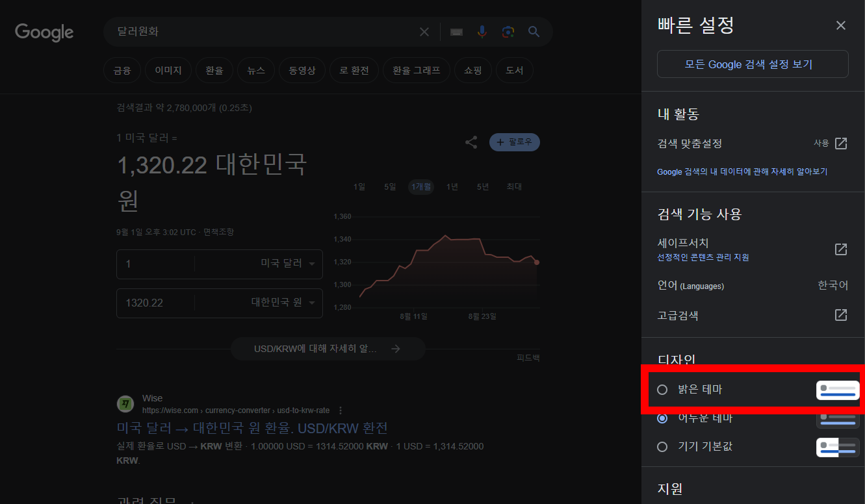Open 세이프서치 external link icon

[x=841, y=249]
